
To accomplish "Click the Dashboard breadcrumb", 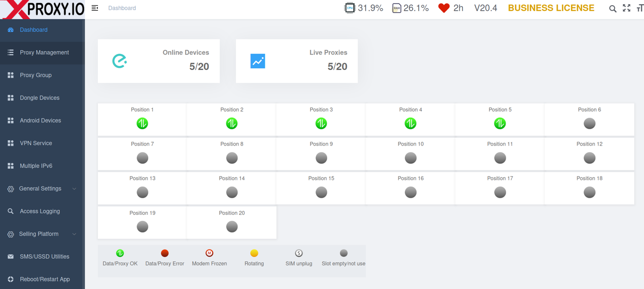I will pos(122,8).
